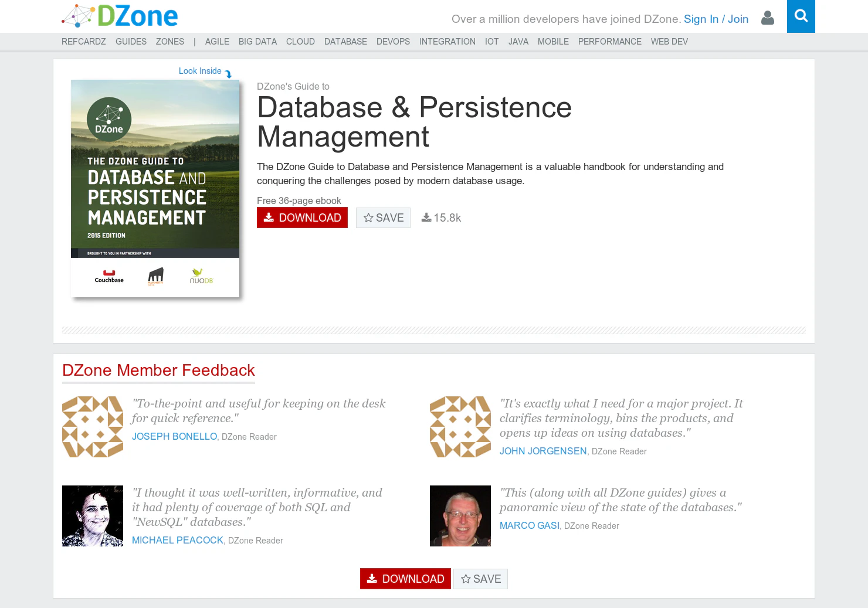Click the DZone's Guide to subtitle
868x608 pixels.
click(293, 86)
